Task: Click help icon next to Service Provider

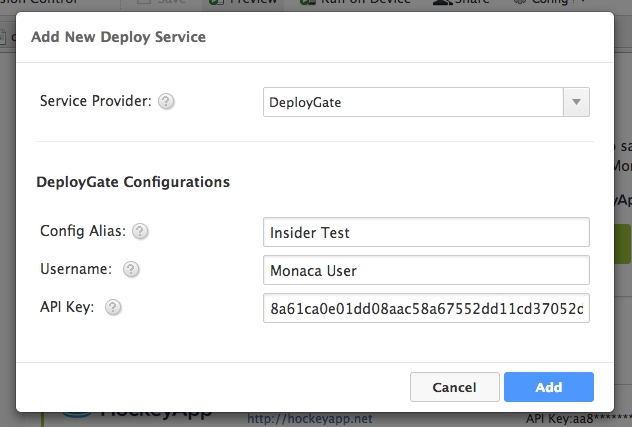Action: point(166,101)
